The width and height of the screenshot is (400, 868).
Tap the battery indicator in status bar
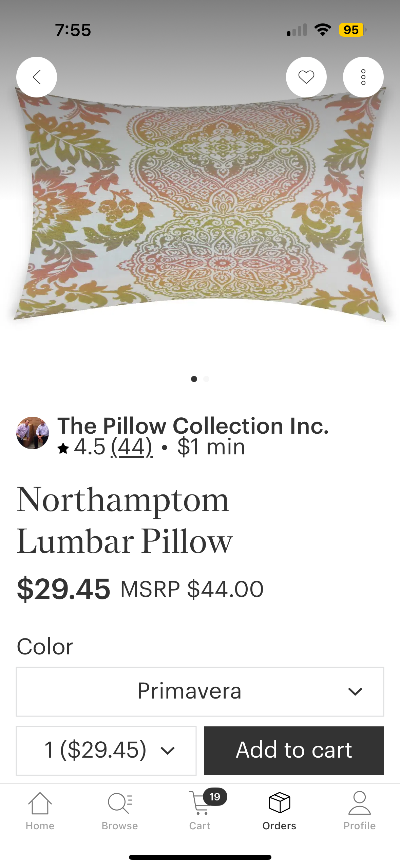tap(352, 30)
